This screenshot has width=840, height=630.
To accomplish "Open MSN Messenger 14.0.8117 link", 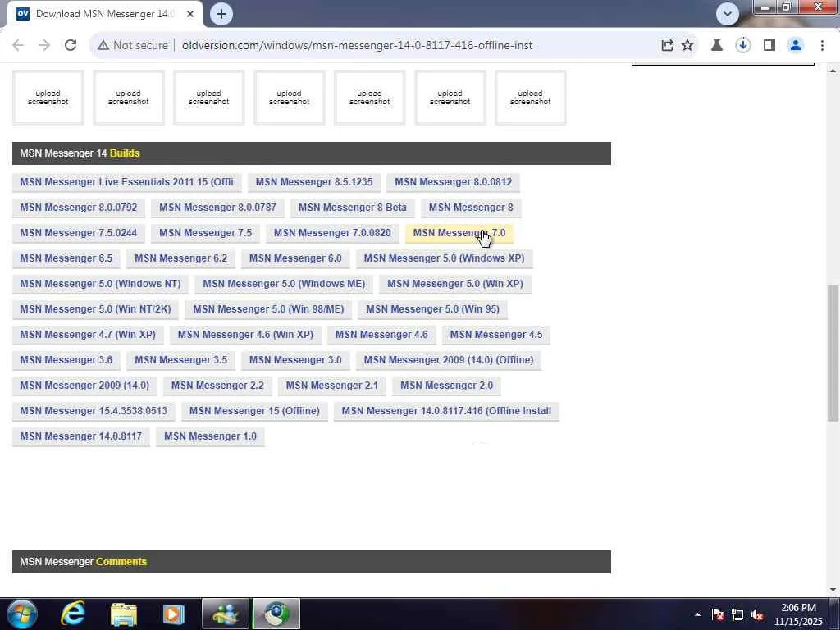I will [x=81, y=436].
